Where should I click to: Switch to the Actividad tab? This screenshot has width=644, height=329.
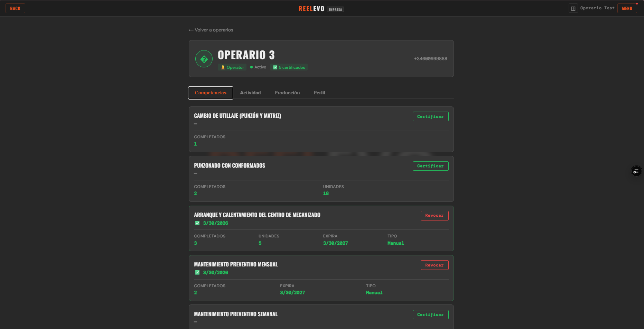click(x=250, y=93)
